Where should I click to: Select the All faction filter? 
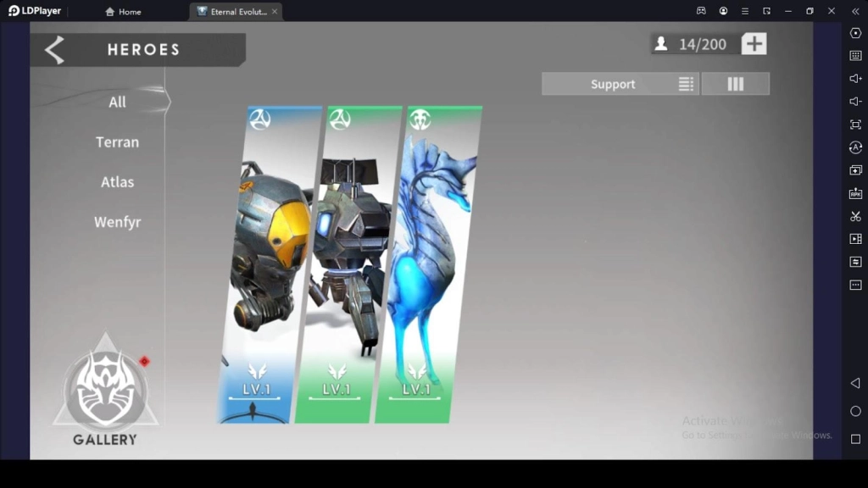(117, 102)
